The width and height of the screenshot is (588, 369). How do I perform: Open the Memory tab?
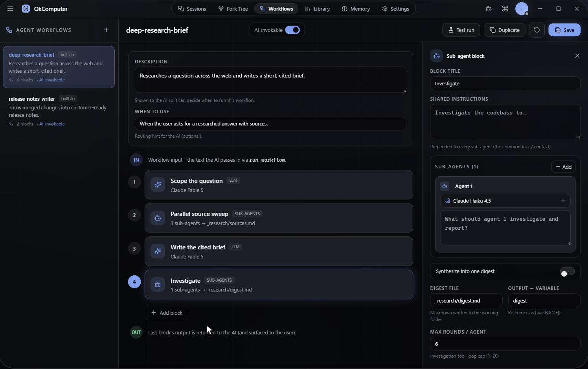[x=356, y=9]
